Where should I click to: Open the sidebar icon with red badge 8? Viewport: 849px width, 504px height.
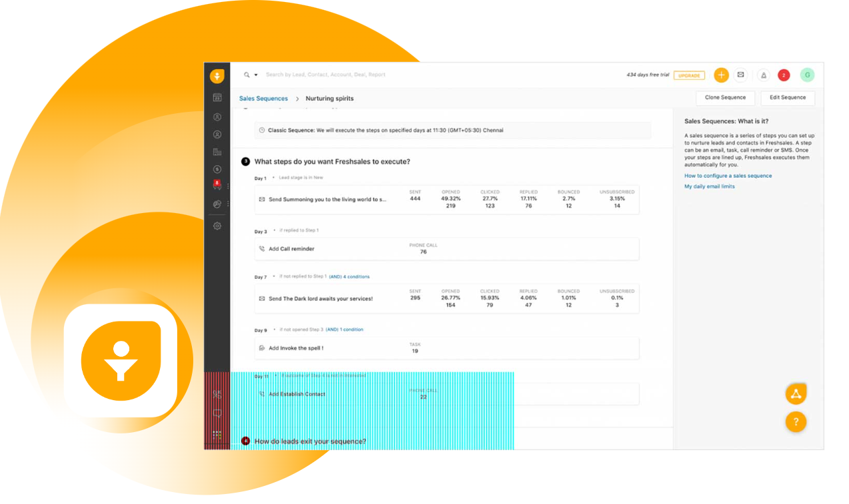[x=217, y=186]
